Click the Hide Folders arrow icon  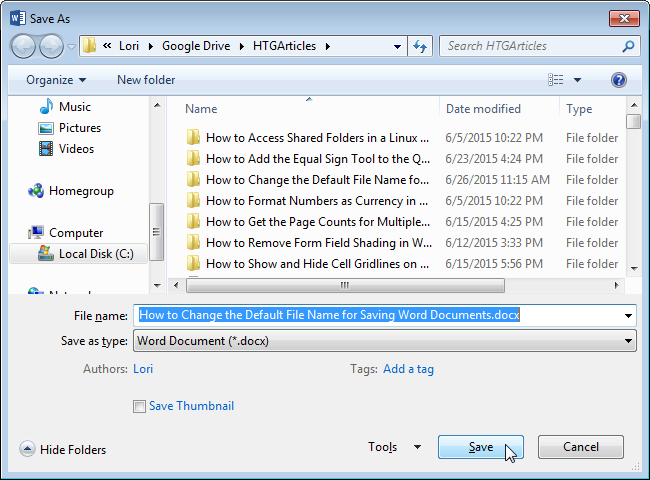click(27, 449)
